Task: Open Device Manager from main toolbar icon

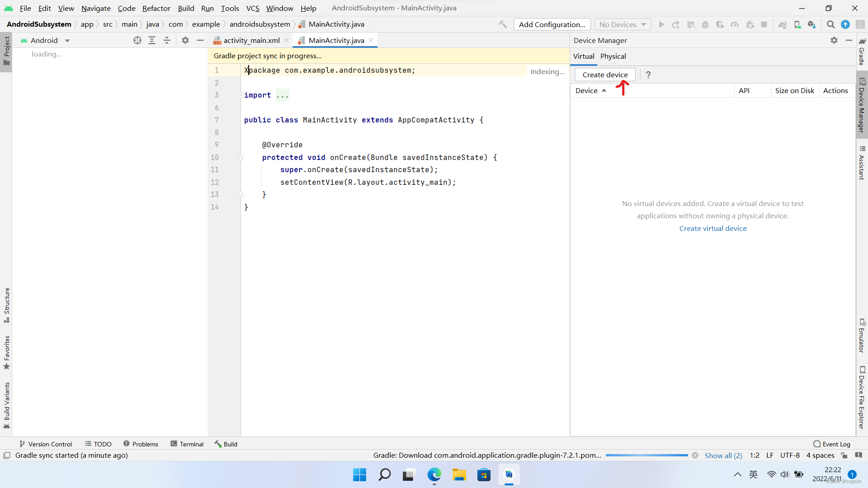Action: click(797, 24)
